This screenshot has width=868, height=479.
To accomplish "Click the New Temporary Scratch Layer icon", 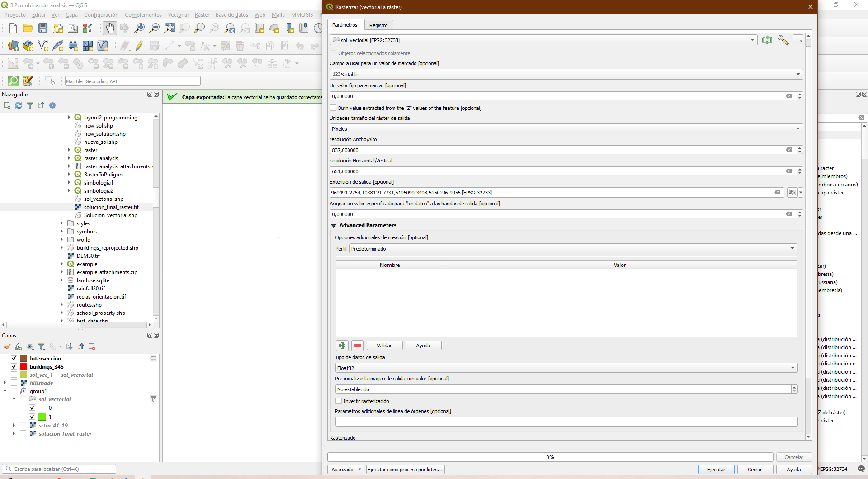I will point(73,46).
